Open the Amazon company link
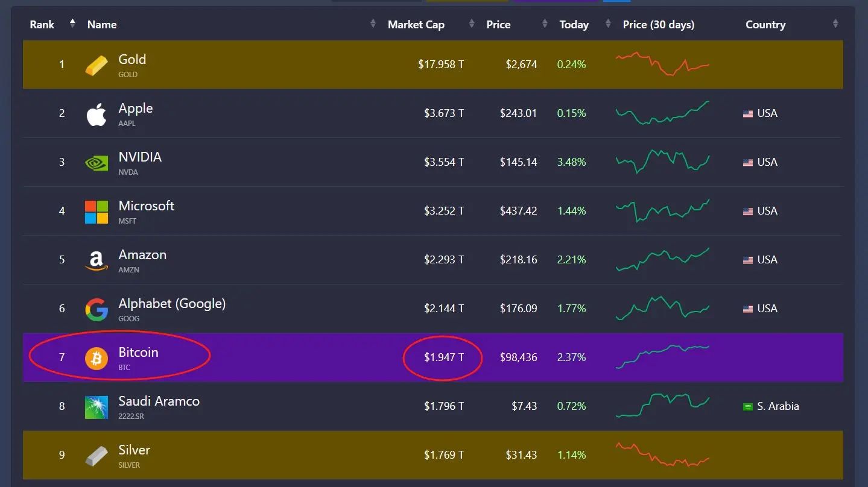This screenshot has width=868, height=487. click(x=142, y=254)
